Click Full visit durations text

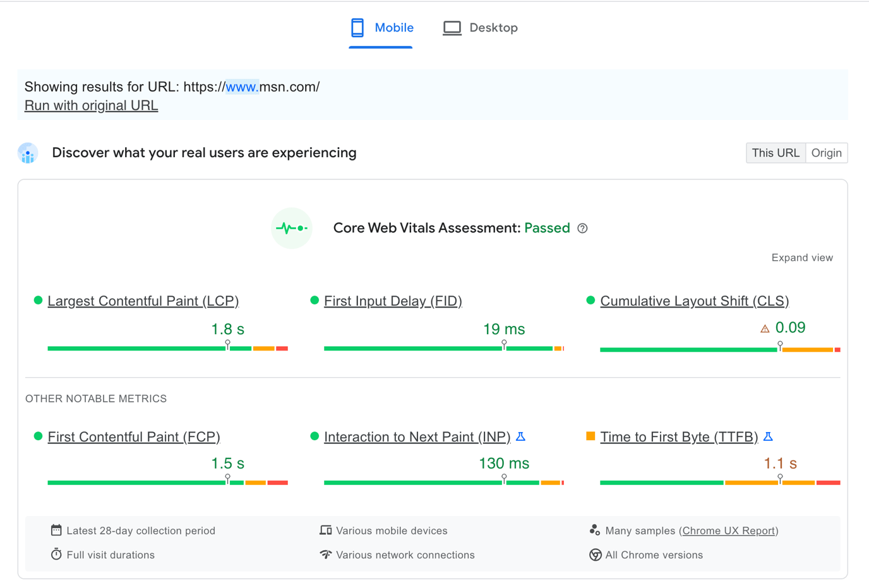[111, 555]
